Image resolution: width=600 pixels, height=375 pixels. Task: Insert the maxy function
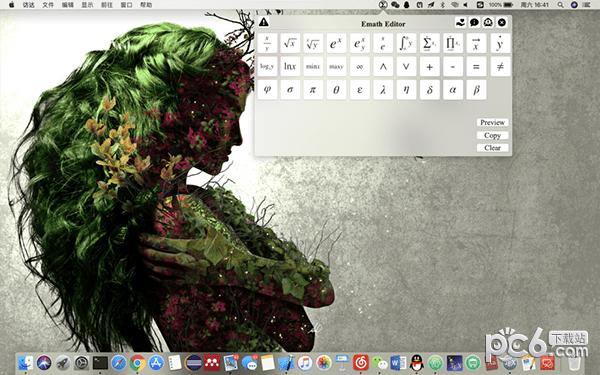pyautogui.click(x=336, y=66)
